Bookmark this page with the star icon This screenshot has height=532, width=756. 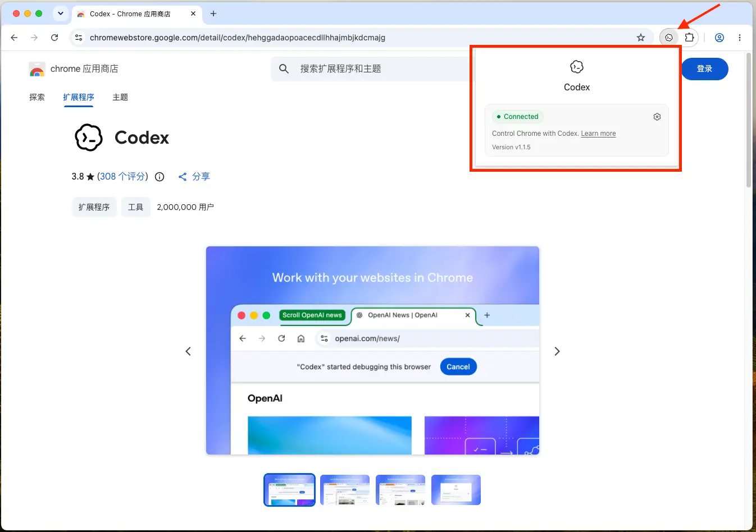pos(641,38)
